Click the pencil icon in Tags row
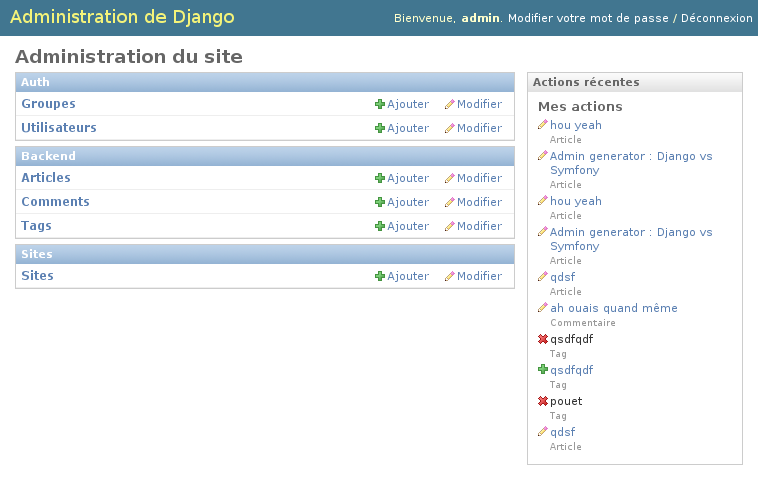758x479 pixels. pos(450,226)
